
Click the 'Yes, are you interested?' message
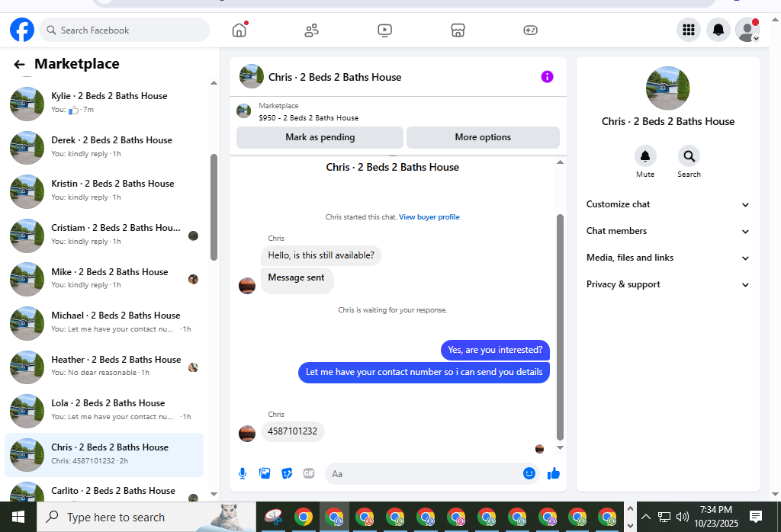(x=495, y=350)
